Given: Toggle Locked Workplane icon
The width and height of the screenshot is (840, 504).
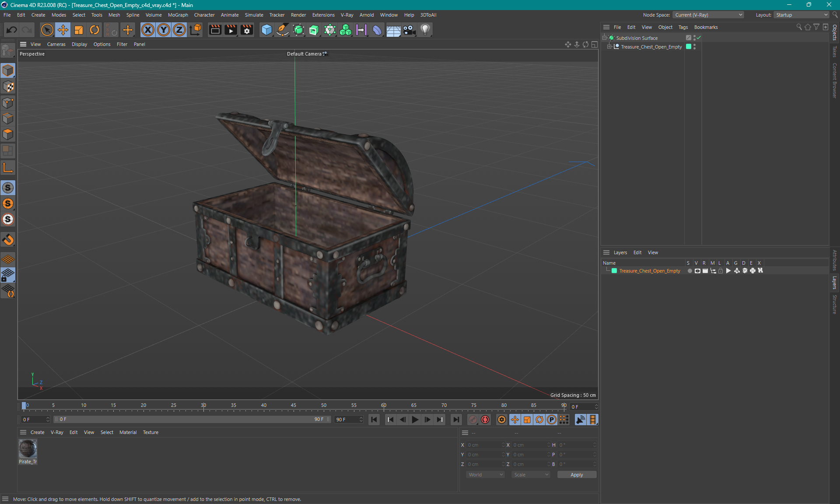Looking at the screenshot, I should [x=8, y=275].
